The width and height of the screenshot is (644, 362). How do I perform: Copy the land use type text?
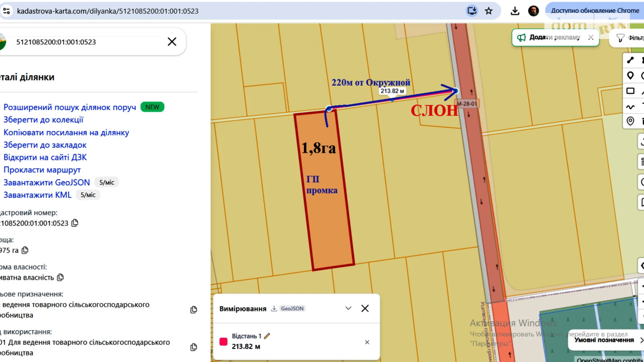[194, 347]
